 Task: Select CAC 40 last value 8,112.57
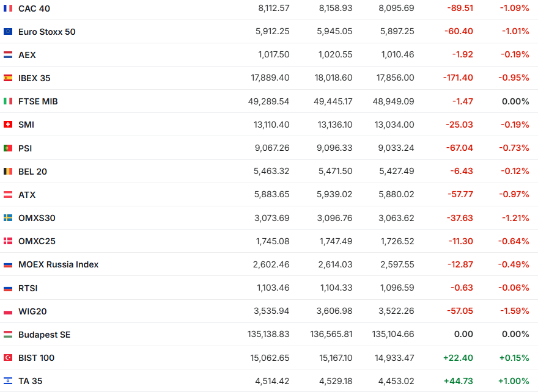pos(274,8)
